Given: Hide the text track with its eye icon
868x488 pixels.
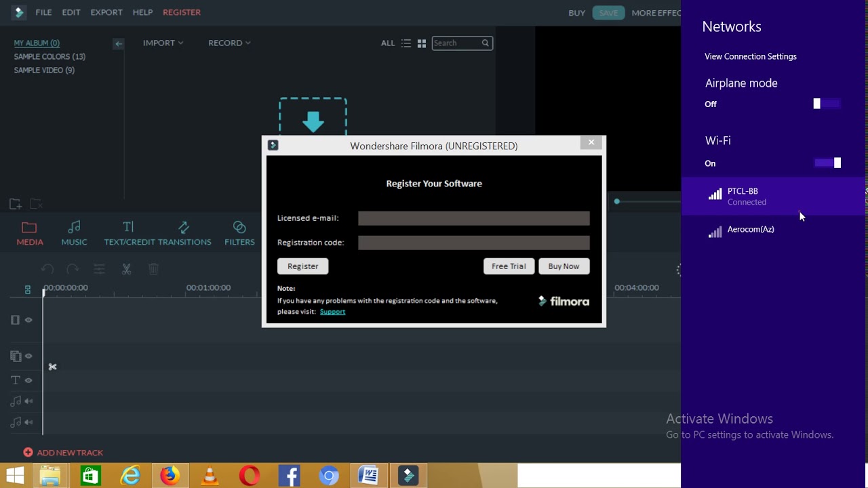Looking at the screenshot, I should [x=28, y=380].
